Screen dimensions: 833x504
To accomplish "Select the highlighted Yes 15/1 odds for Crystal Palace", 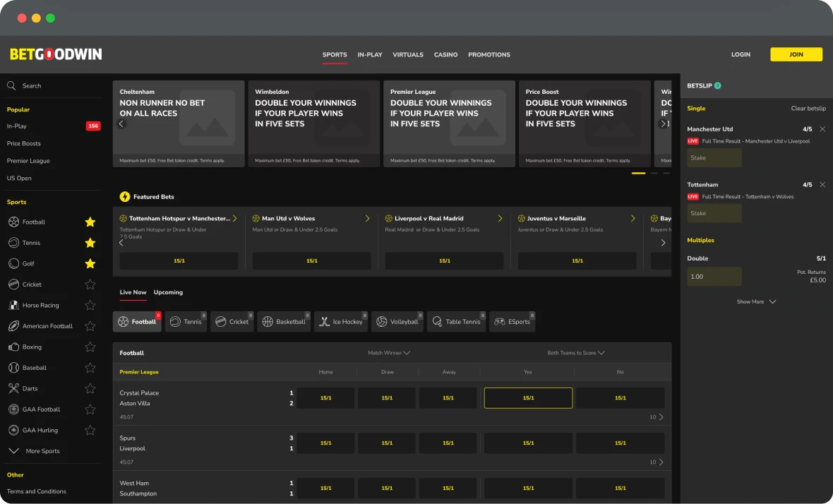I will pyautogui.click(x=528, y=398).
